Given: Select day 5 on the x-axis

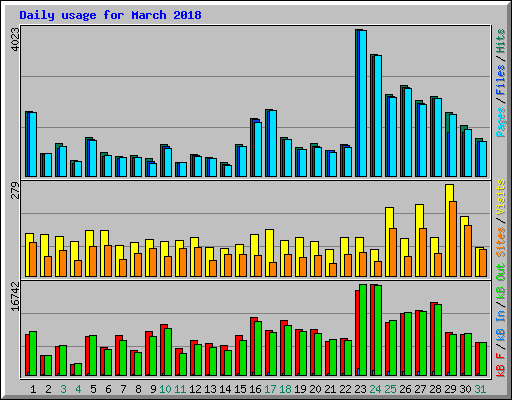Looking at the screenshot, I should pyautogui.click(x=93, y=389).
